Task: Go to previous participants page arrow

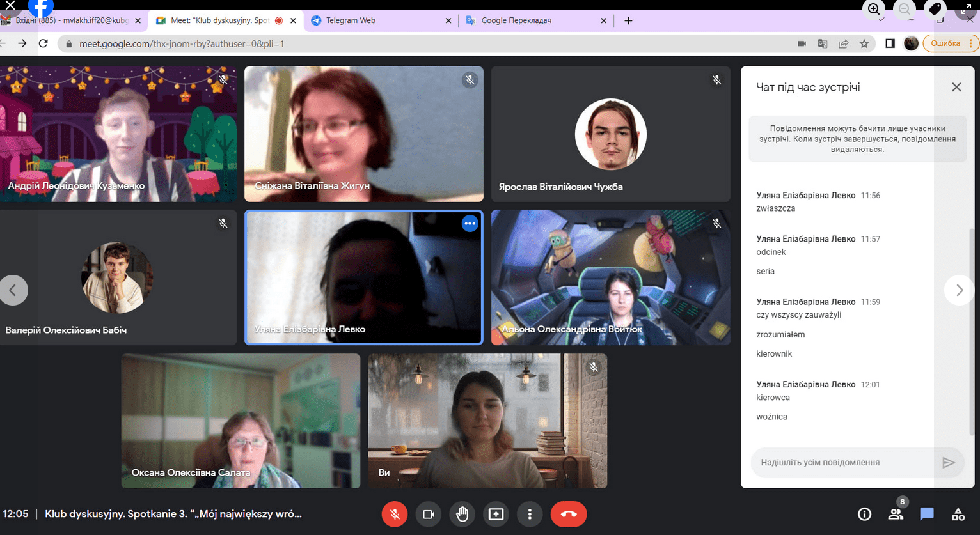Action: [x=13, y=290]
